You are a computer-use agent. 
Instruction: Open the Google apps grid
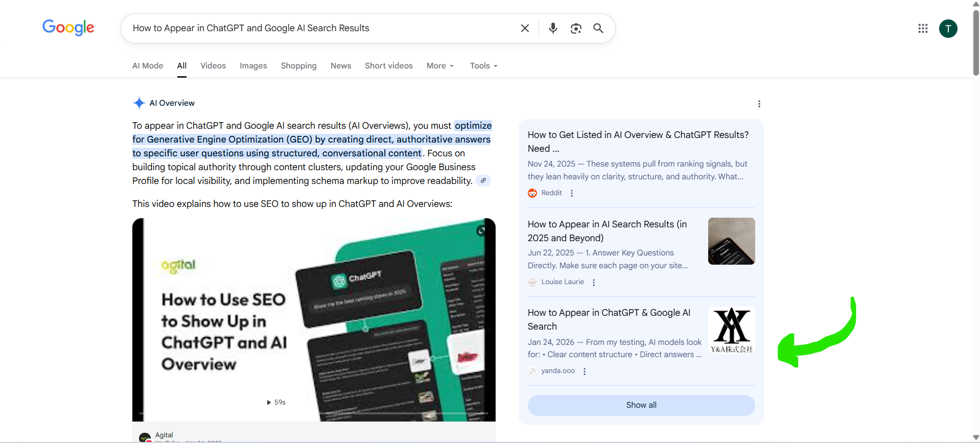(x=923, y=29)
